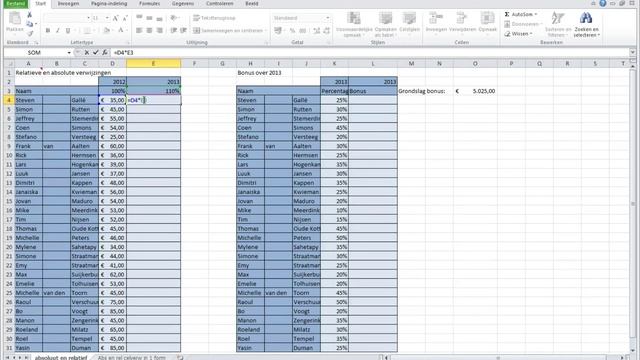Click inside the formula bar text
Image resolution: width=640 pixels, height=360 pixels.
[124, 53]
